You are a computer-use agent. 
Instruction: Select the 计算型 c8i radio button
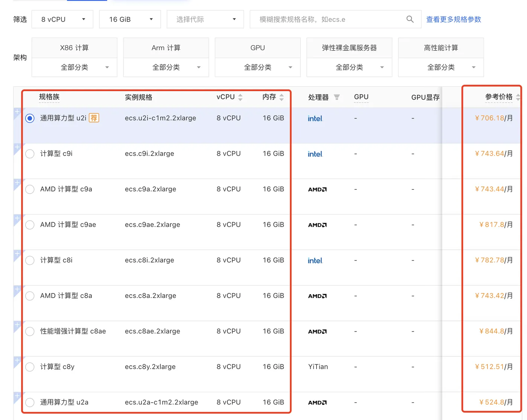tap(30, 260)
